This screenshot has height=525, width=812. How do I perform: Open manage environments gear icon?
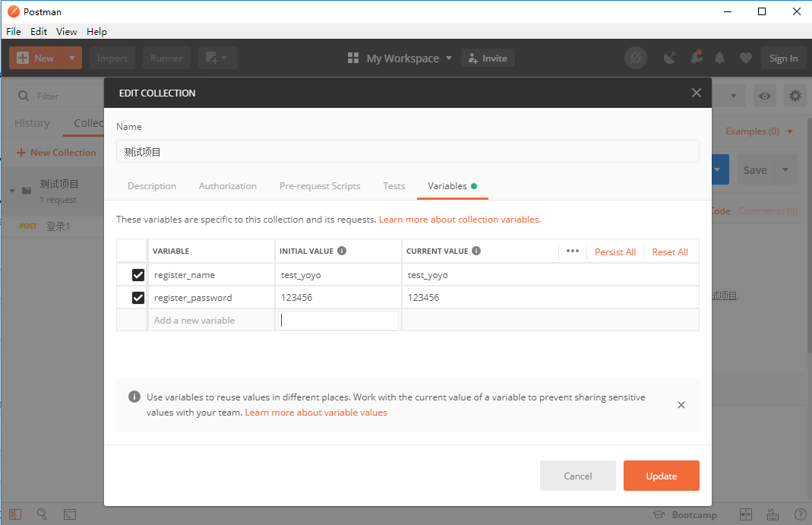(795, 96)
